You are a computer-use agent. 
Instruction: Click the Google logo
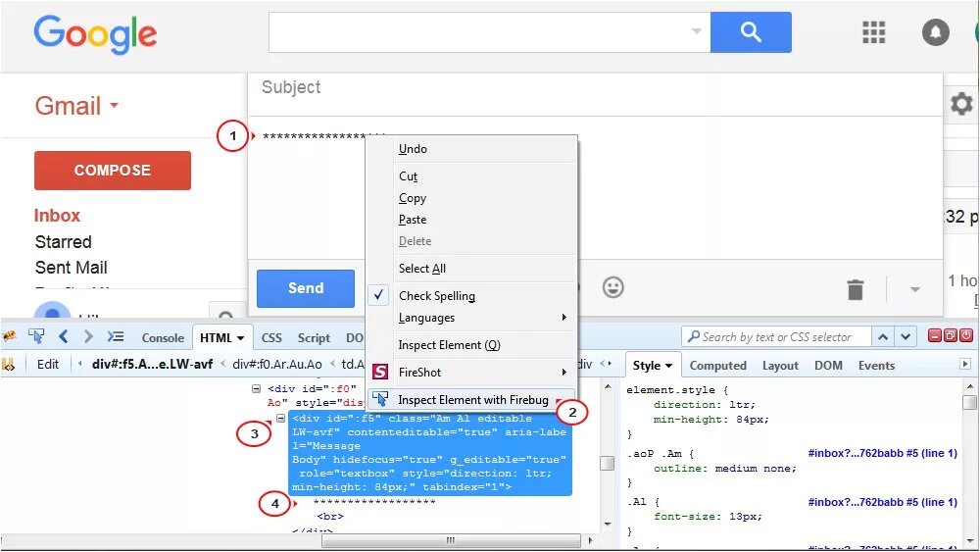coord(95,34)
